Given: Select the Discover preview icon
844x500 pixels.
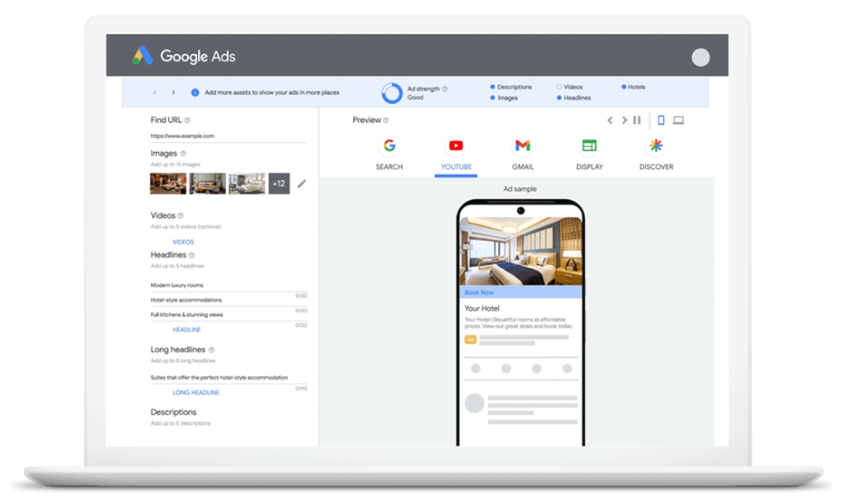Looking at the screenshot, I should coord(656,146).
